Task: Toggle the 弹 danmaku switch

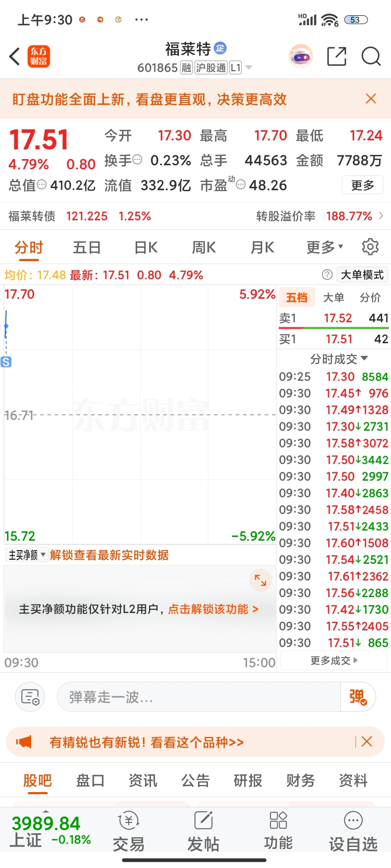Action: [x=358, y=697]
